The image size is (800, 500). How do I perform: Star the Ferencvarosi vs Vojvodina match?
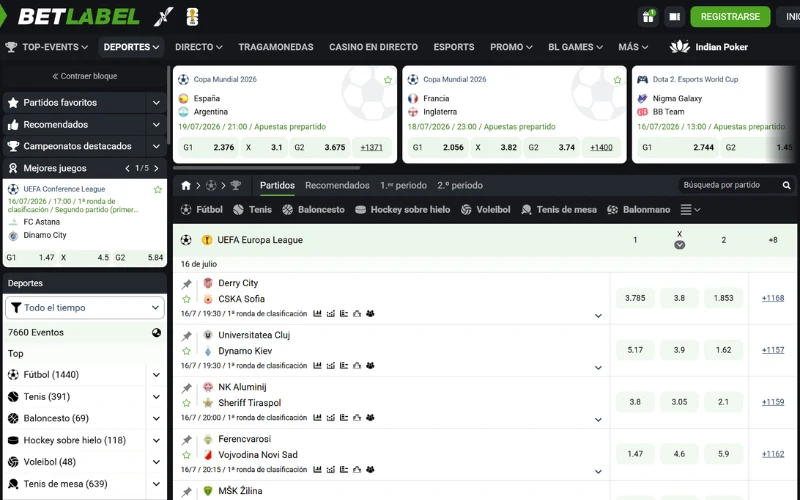click(x=187, y=455)
